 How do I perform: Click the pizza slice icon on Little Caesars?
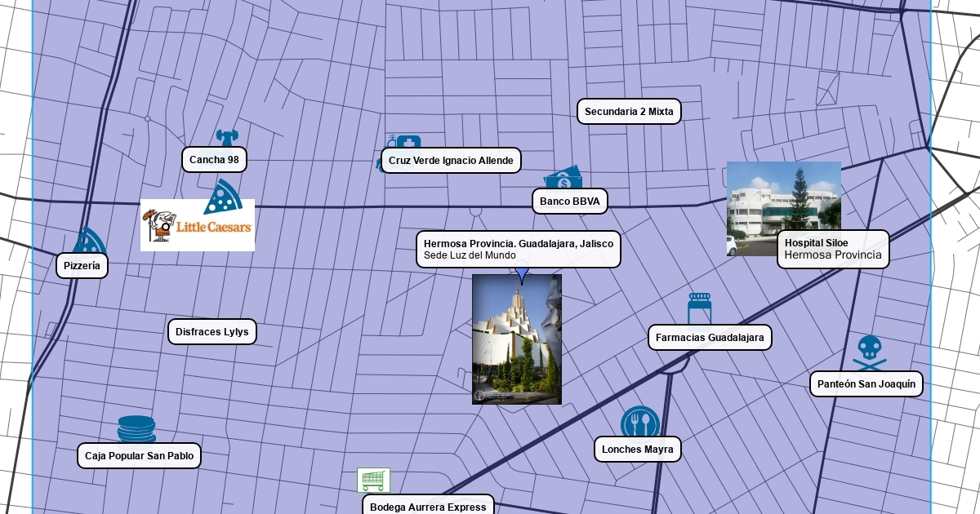click(222, 197)
